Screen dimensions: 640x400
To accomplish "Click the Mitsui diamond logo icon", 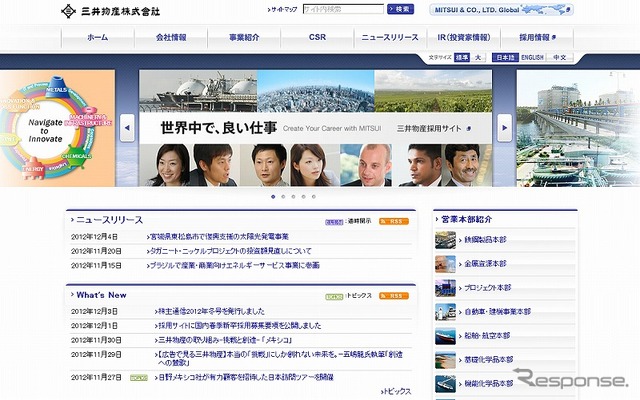I will tap(69, 11).
